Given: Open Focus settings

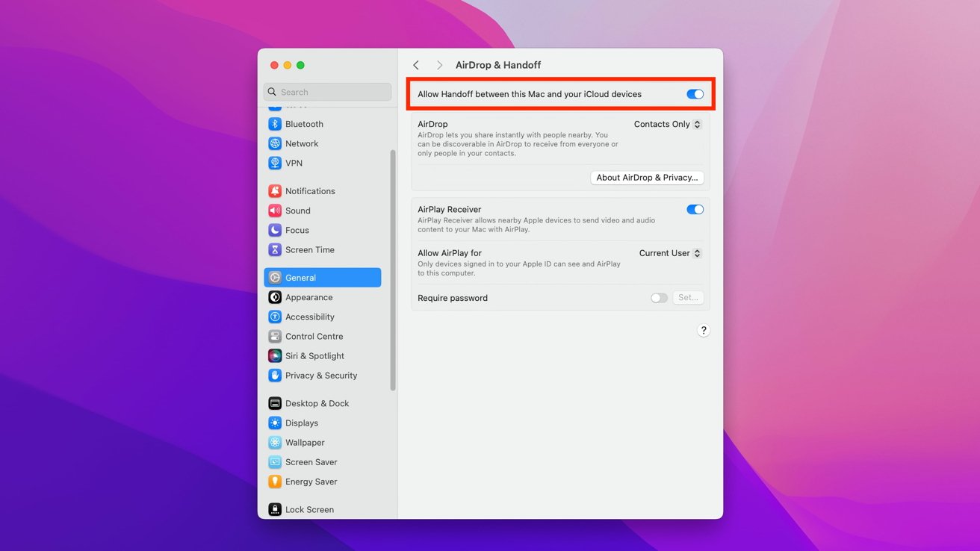Looking at the screenshot, I should (294, 230).
